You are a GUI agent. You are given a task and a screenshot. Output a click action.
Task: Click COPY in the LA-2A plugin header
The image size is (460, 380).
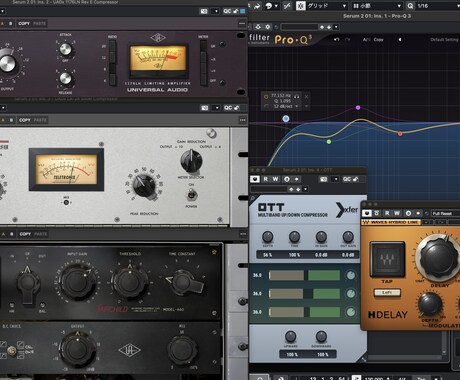coord(25,120)
